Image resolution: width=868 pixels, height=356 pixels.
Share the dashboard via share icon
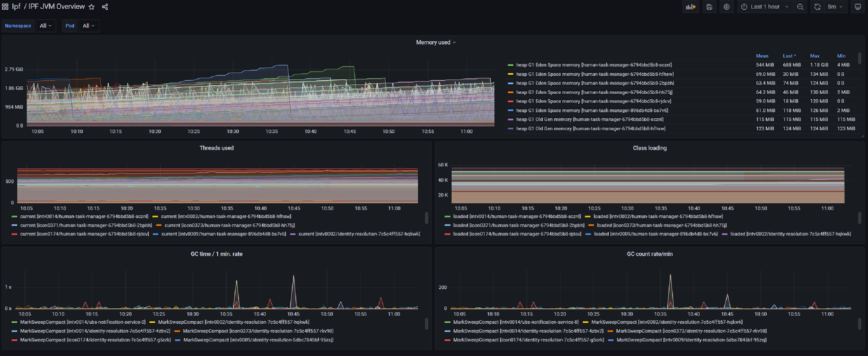pyautogui.click(x=105, y=7)
